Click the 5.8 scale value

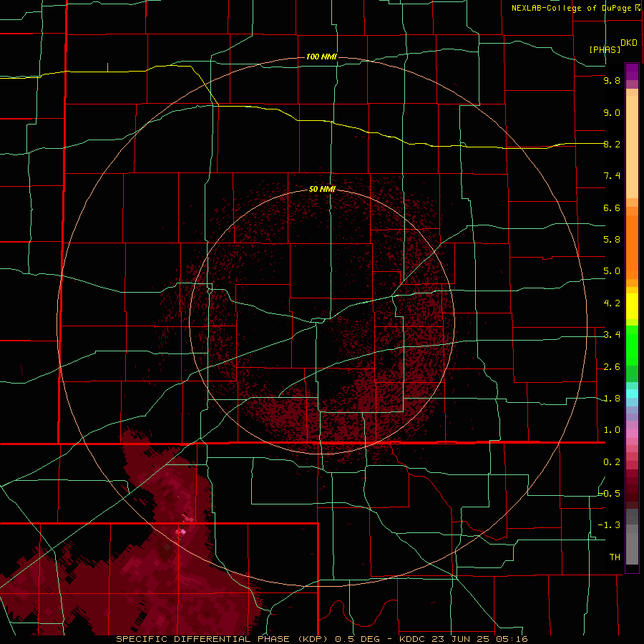pos(612,240)
